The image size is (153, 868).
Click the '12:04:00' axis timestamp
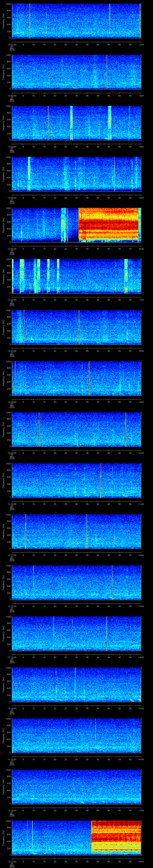[x=12, y=198]
